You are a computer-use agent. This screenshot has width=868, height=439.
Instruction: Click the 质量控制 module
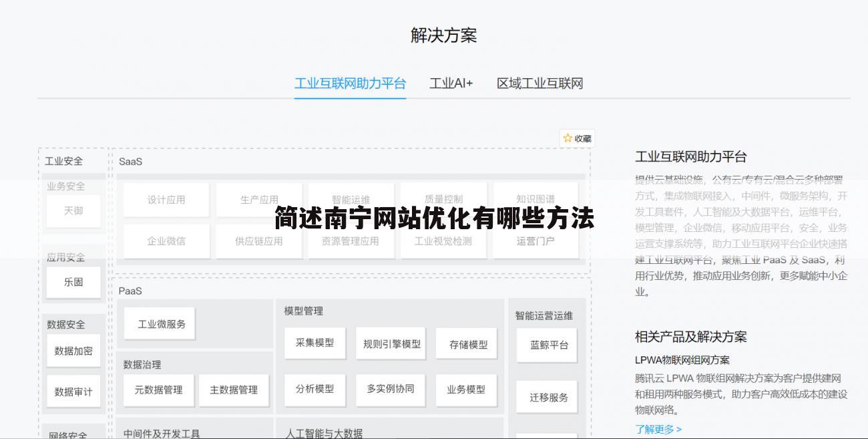tap(443, 199)
